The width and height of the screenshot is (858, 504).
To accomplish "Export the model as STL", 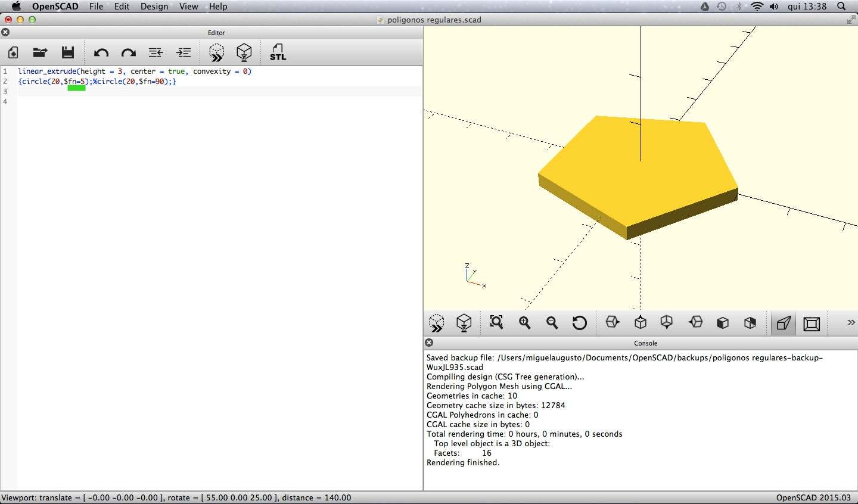I will pyautogui.click(x=278, y=52).
